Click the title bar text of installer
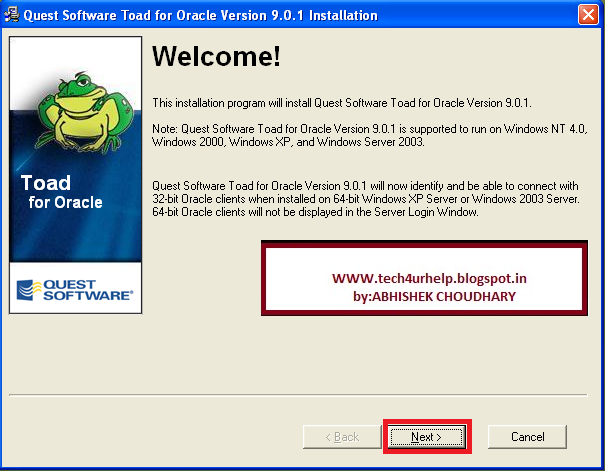Viewport: 605px width, 471px height. click(201, 15)
